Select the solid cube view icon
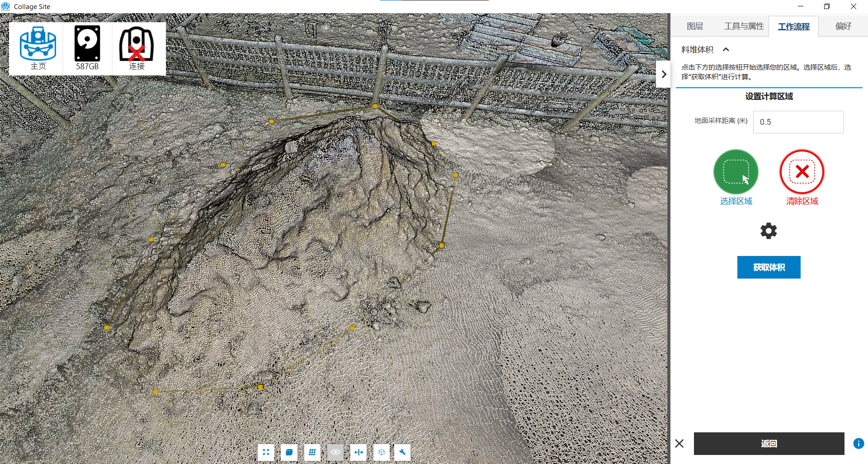 (289, 452)
